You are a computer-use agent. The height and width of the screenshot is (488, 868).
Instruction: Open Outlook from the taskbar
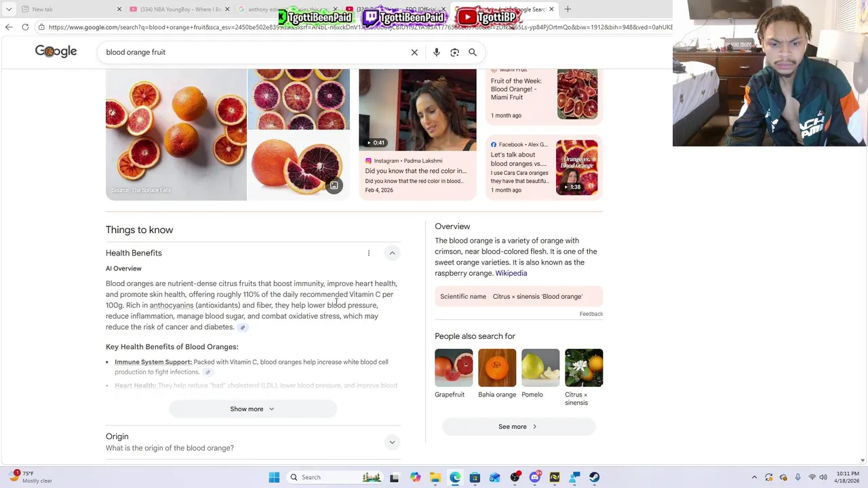pos(495,477)
